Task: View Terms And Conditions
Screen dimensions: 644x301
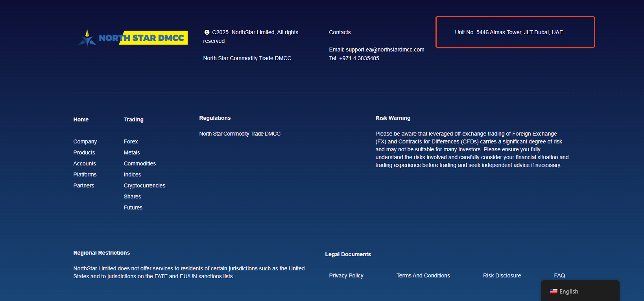Action: (x=423, y=275)
